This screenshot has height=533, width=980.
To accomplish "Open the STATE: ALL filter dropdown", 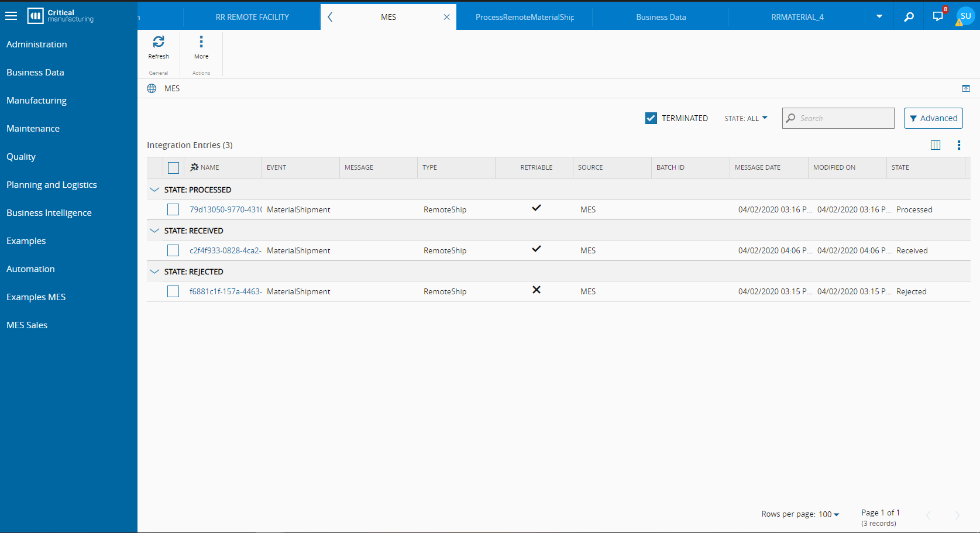I will click(x=745, y=118).
